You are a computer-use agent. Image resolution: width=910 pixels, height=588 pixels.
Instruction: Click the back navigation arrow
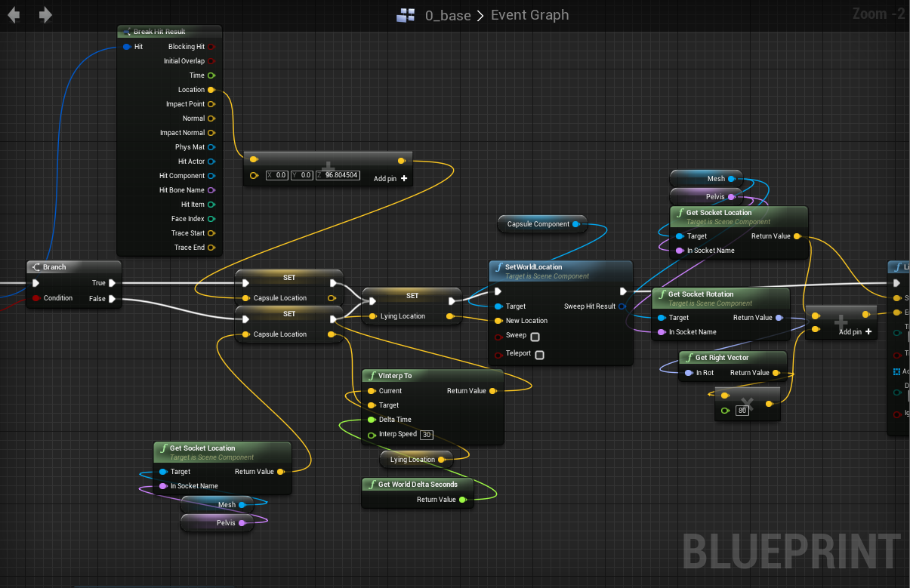coord(13,13)
